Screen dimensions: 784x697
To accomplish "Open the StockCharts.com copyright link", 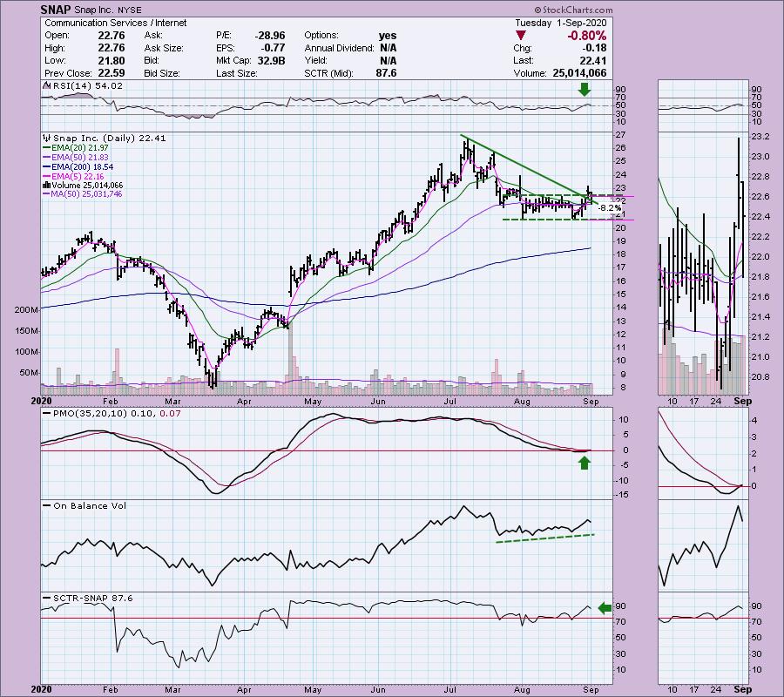I will pos(573,10).
